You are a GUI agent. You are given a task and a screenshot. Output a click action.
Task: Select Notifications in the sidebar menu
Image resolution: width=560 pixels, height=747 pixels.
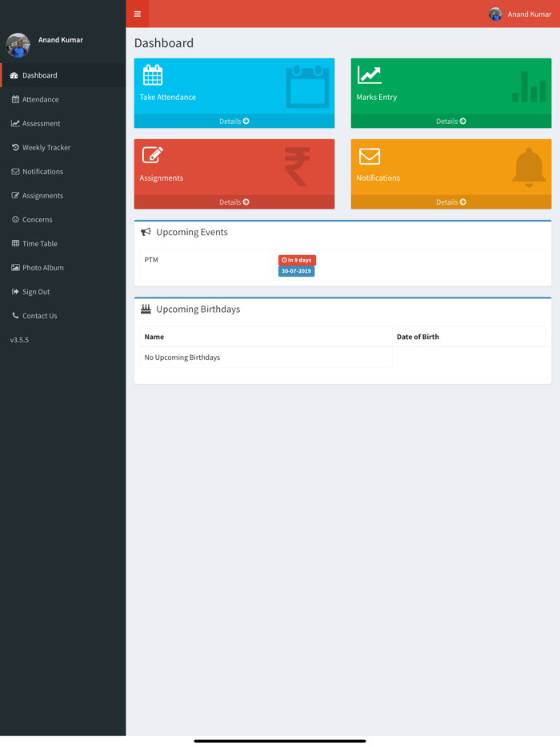pos(63,171)
